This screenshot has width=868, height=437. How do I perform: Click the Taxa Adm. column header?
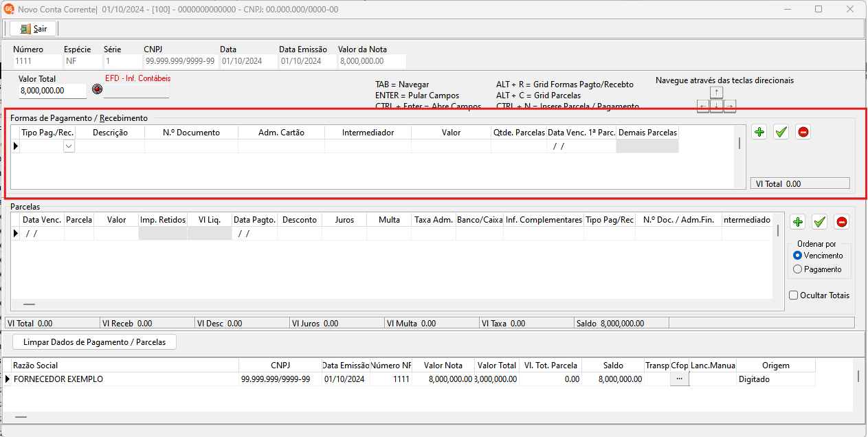point(433,220)
